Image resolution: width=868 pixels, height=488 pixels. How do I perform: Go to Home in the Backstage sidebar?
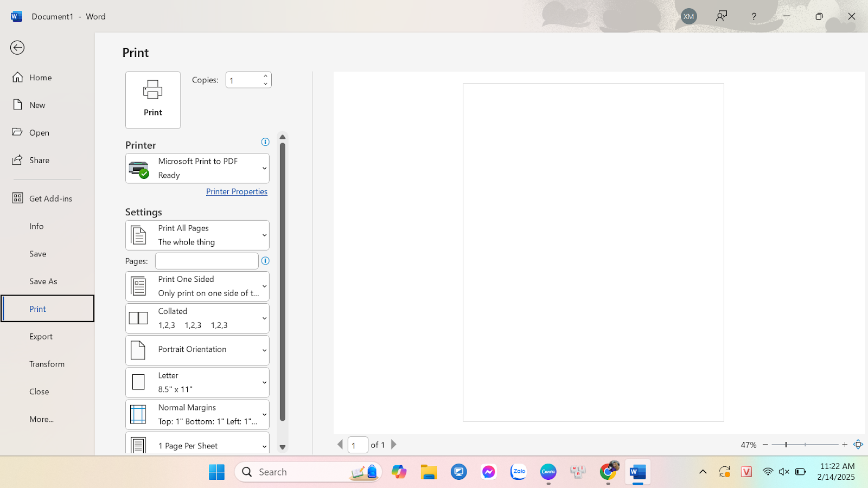click(47, 78)
